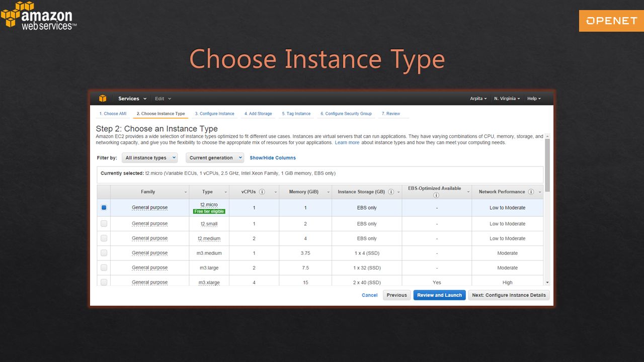Deselect the t2.micro instance checkbox
This screenshot has height=362, width=644.
[x=104, y=207]
